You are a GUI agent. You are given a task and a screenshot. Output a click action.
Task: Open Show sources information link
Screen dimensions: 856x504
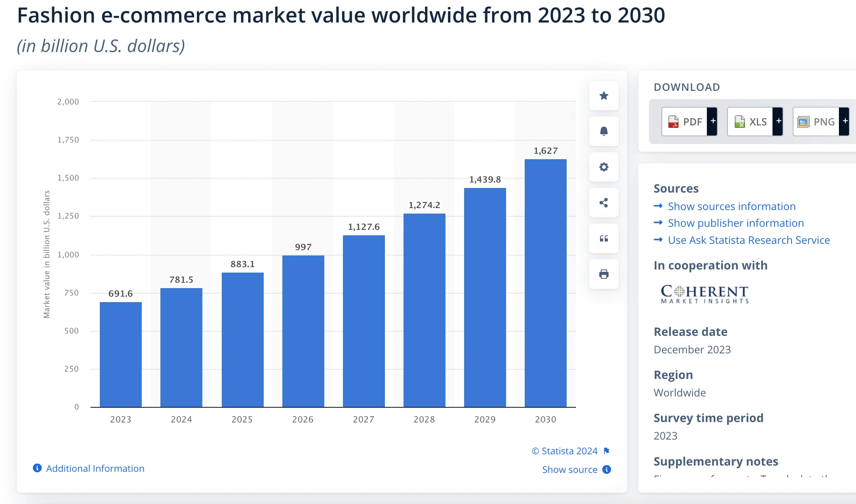click(731, 206)
